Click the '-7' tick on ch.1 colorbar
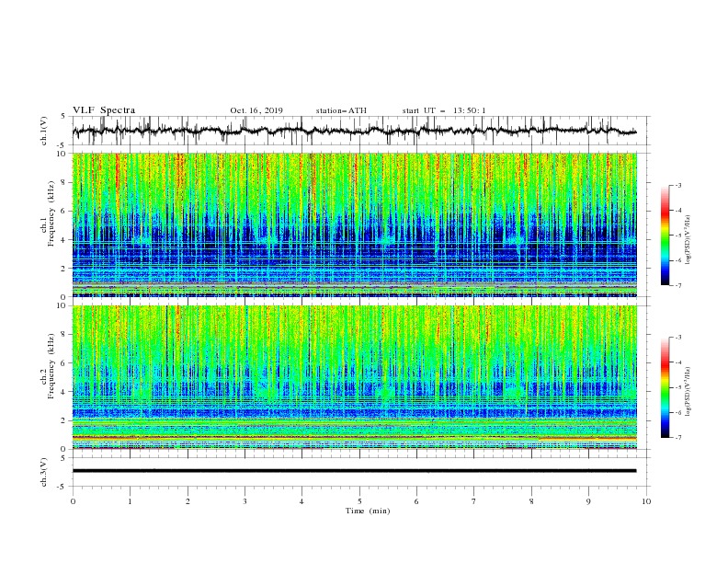The width and height of the screenshot is (728, 563). (x=677, y=285)
